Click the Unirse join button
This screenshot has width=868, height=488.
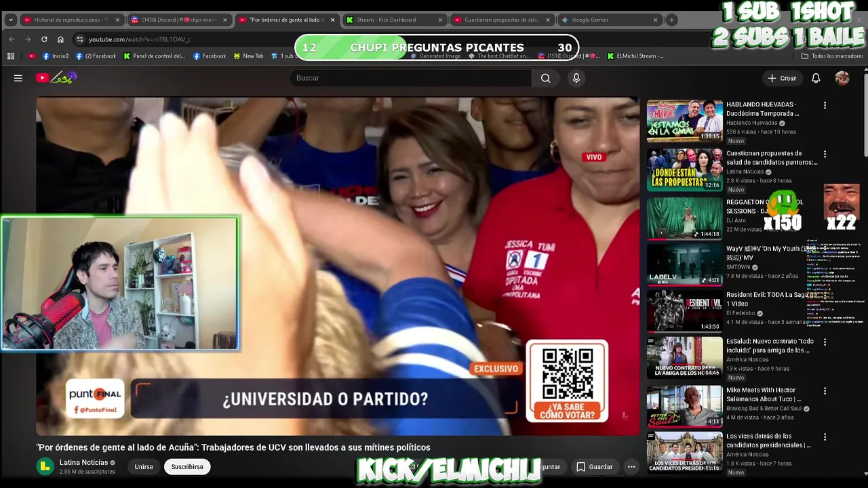pyautogui.click(x=144, y=466)
